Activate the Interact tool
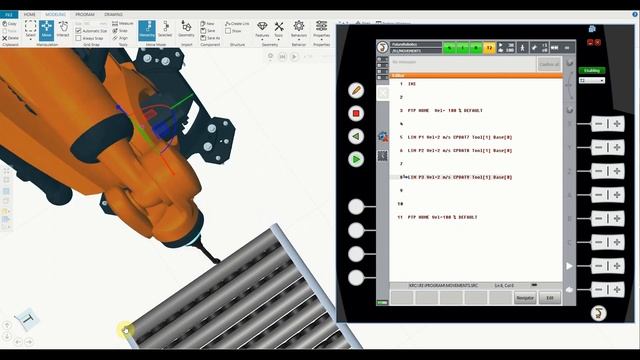 point(63,29)
